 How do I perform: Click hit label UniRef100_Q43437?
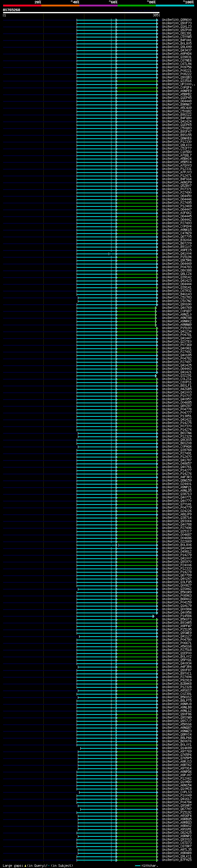click(x=177, y=50)
